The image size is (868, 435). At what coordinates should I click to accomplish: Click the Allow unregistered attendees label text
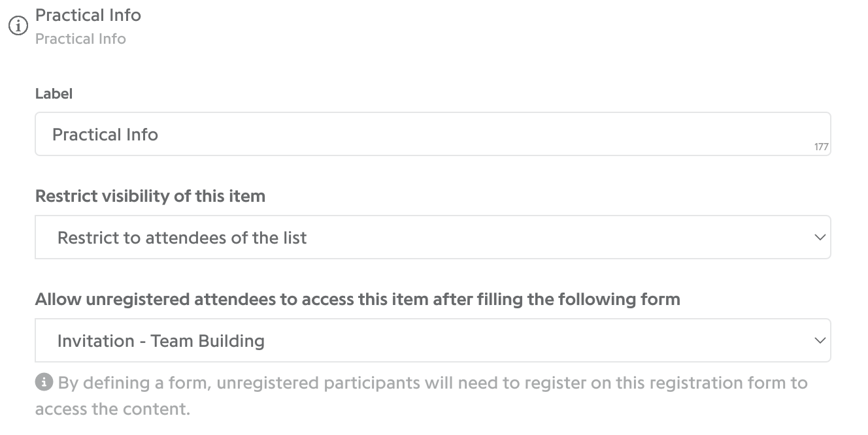(x=358, y=299)
